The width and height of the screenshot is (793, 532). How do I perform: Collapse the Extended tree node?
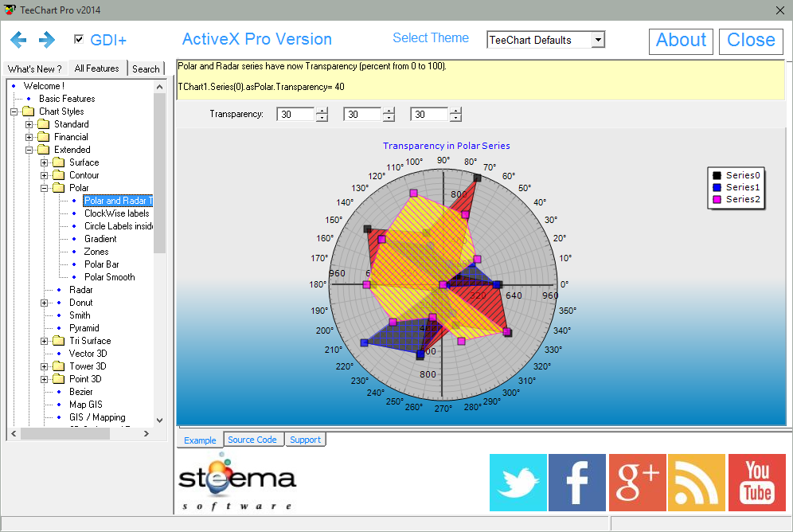29,151
